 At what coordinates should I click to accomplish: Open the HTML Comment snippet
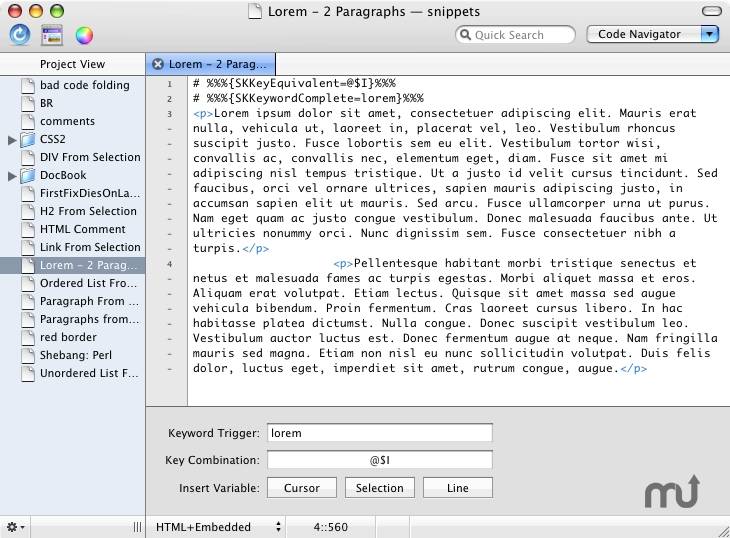tap(83, 229)
